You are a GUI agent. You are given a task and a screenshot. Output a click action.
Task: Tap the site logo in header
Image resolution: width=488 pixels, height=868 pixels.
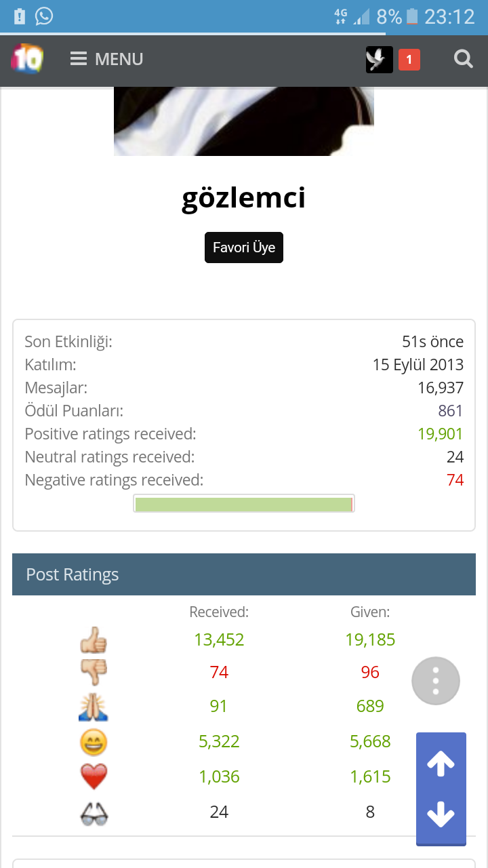(27, 59)
